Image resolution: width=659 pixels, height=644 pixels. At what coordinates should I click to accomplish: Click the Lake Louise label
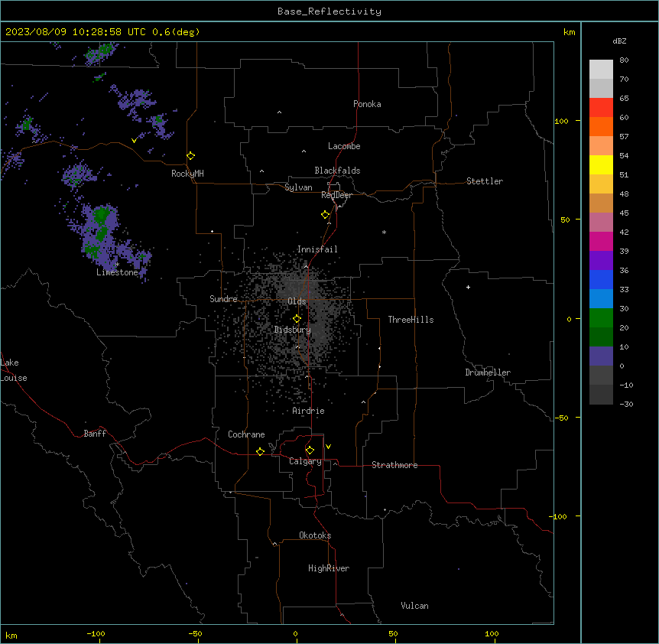click(14, 370)
